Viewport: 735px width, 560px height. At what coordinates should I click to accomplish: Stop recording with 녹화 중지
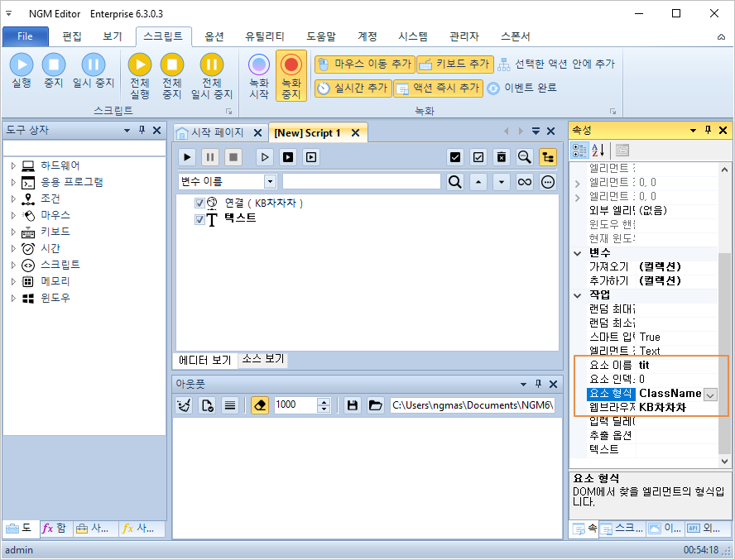click(291, 76)
